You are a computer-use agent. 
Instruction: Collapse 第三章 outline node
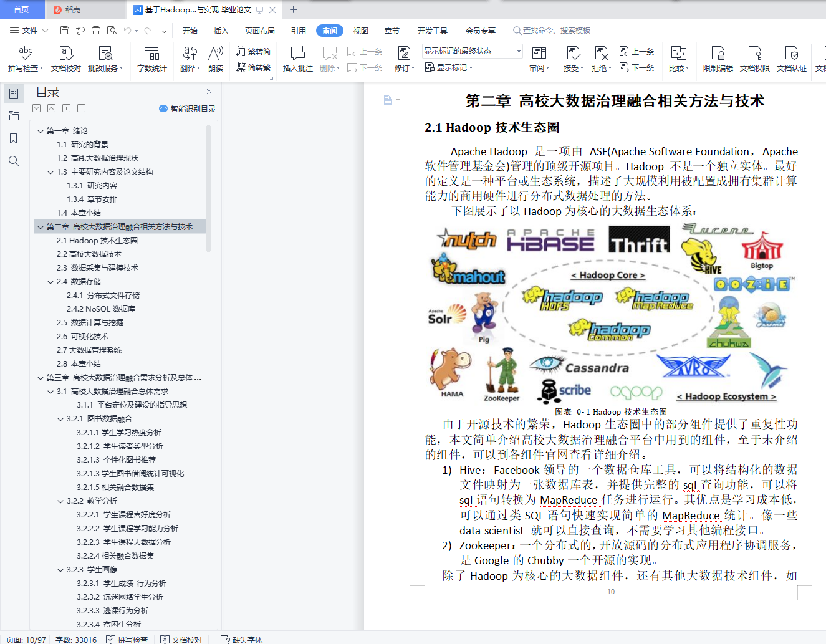pyautogui.click(x=41, y=378)
